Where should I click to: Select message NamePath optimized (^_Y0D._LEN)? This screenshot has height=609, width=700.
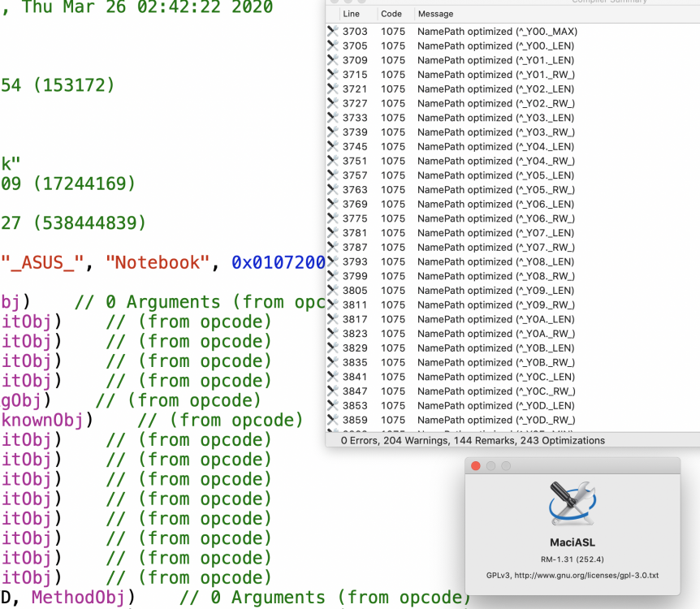click(496, 405)
